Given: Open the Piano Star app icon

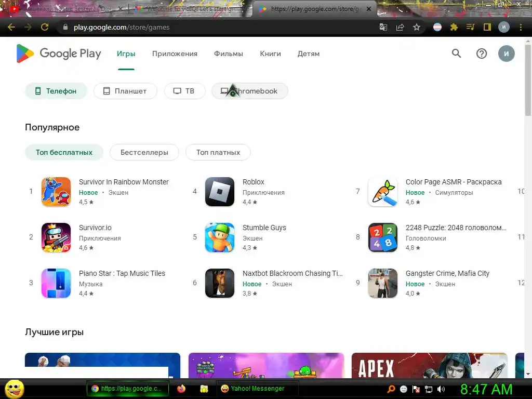Looking at the screenshot, I should pyautogui.click(x=56, y=283).
